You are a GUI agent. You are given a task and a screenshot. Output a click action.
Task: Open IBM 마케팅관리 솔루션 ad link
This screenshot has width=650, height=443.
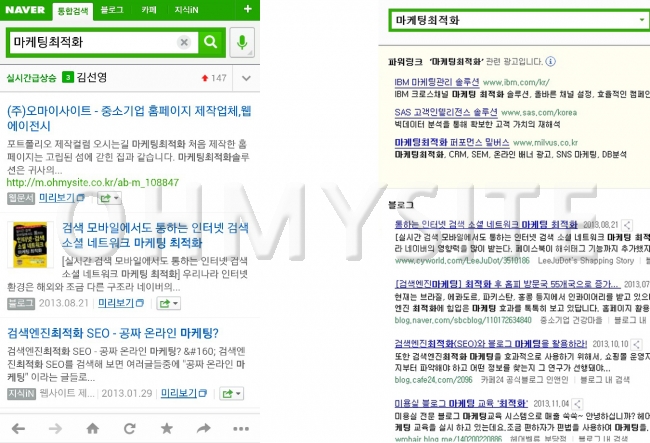click(437, 82)
